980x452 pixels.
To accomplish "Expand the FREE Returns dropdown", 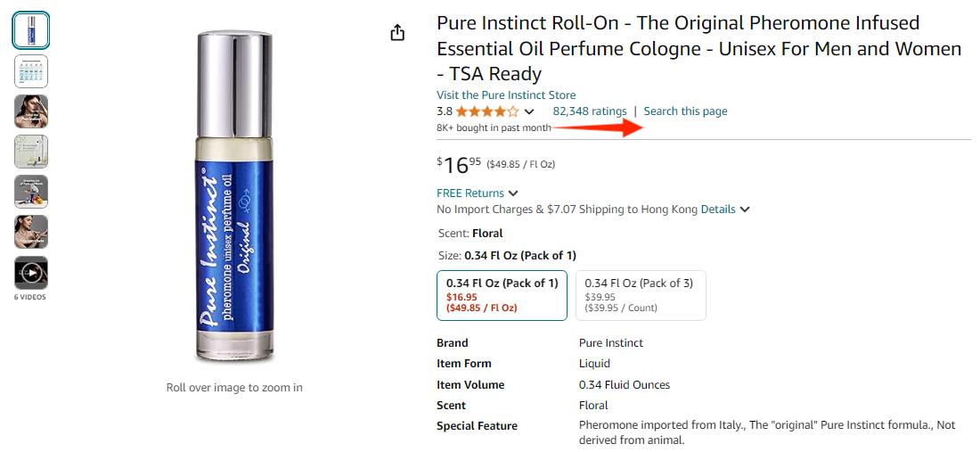I will pos(513,193).
